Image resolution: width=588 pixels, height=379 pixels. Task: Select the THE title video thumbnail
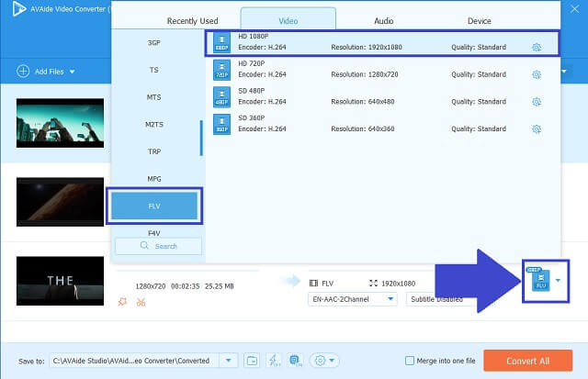[x=60, y=281]
